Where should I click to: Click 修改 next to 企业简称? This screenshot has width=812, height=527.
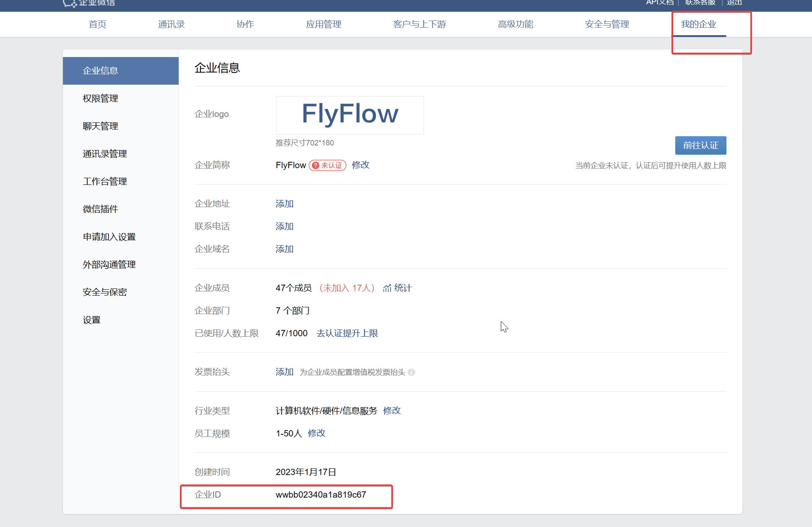pyautogui.click(x=361, y=165)
